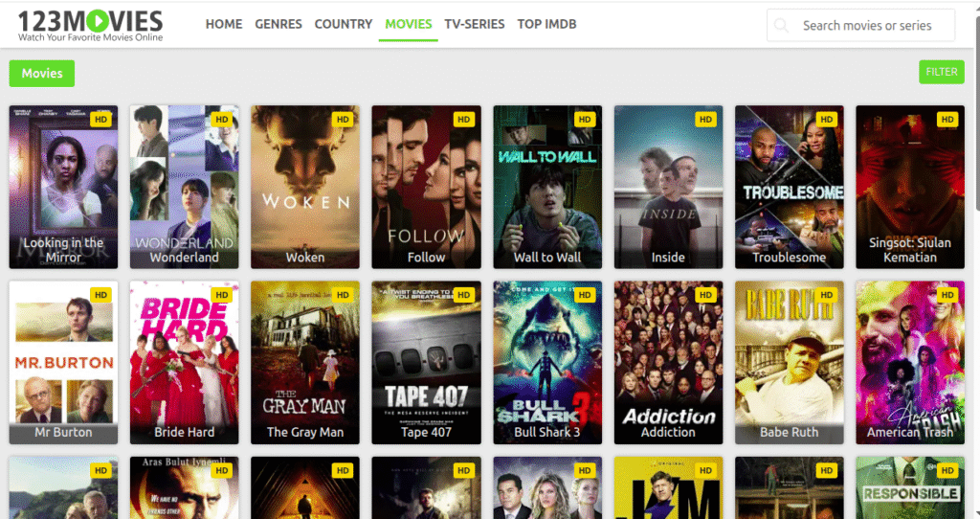Screen dimensions: 980x519
Task: Open the Follow movie poster
Action: pyautogui.click(x=426, y=187)
